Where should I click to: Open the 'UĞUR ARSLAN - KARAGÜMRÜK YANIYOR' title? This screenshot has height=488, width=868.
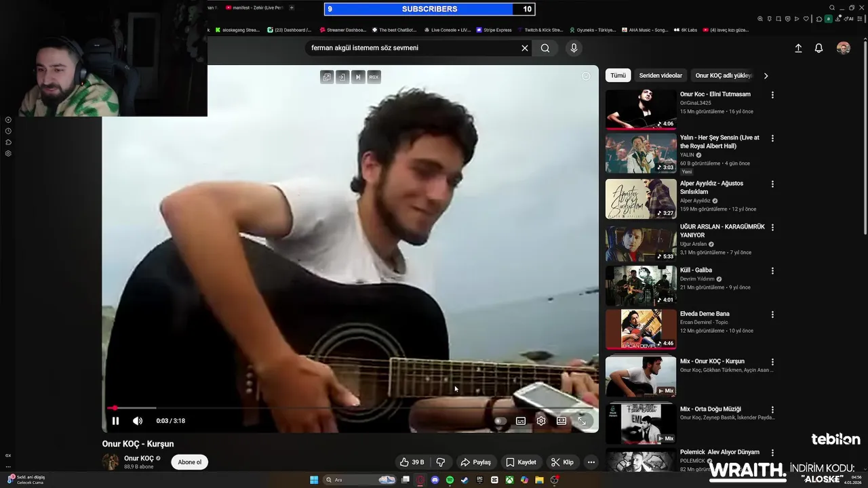coord(722,230)
